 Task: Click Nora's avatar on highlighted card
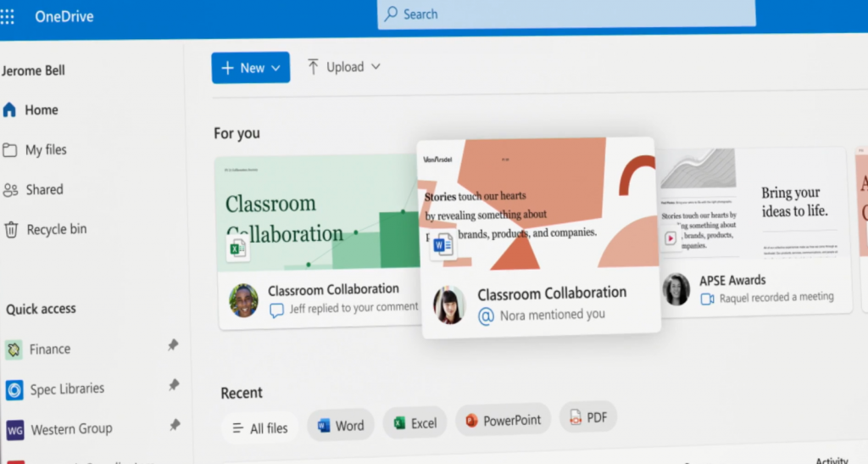pyautogui.click(x=449, y=305)
